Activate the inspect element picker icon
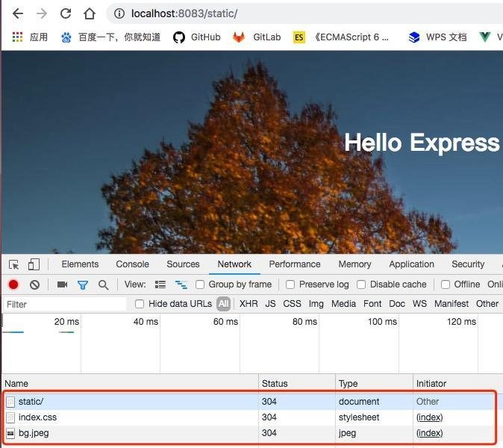 click(x=14, y=265)
